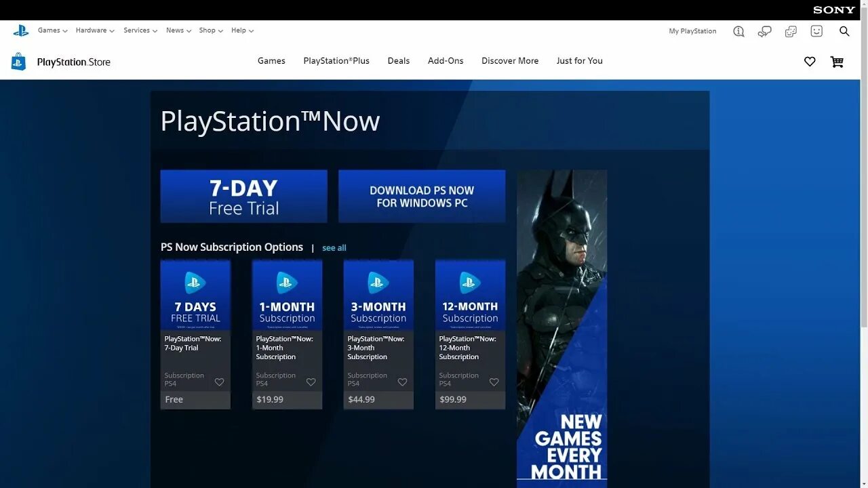Click the see all link

[334, 248]
